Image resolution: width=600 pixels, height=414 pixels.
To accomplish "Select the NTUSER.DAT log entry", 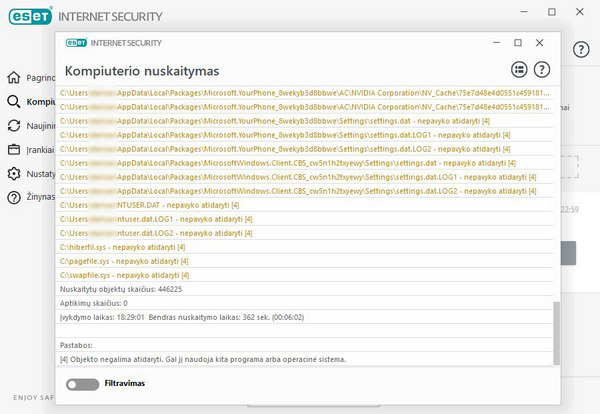I will point(150,204).
